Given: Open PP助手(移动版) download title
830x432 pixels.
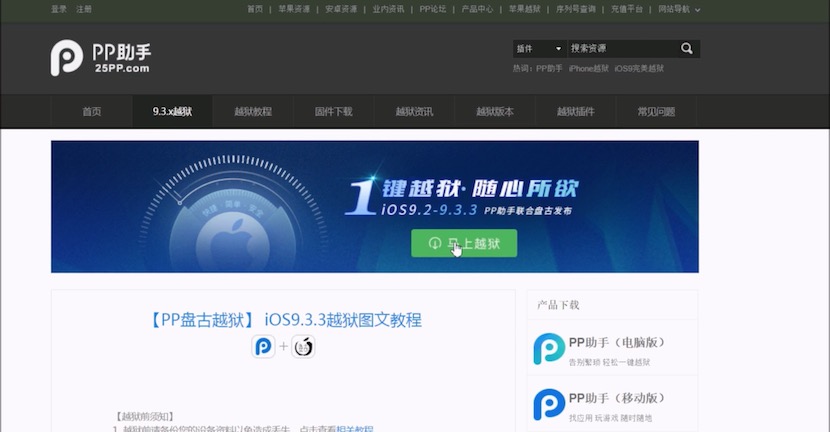Looking at the screenshot, I should point(617,398).
